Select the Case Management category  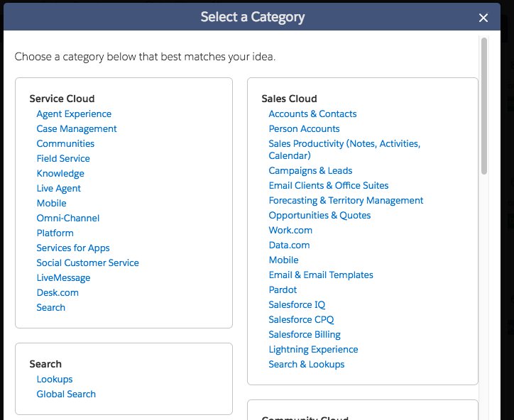click(77, 128)
